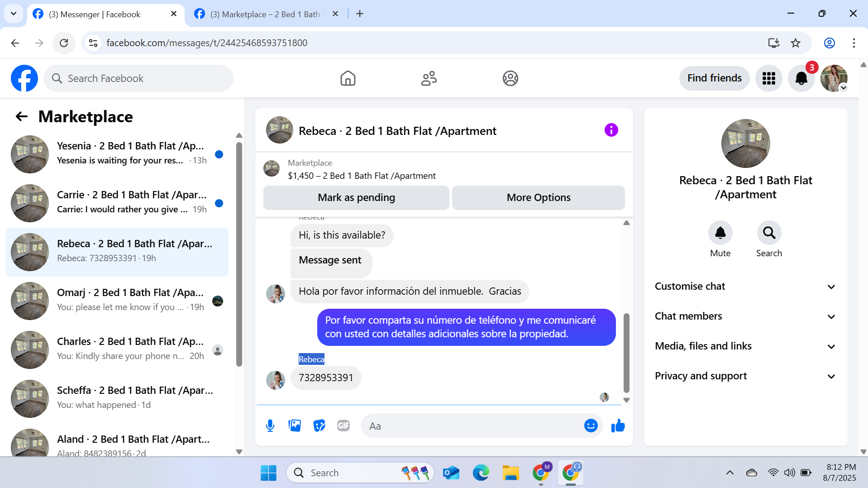Open Omarj's conversation

[117, 301]
